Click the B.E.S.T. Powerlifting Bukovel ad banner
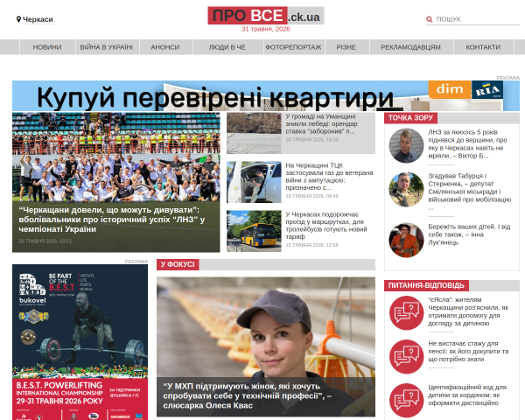This screenshot has width=525, height=420. pyautogui.click(x=80, y=342)
